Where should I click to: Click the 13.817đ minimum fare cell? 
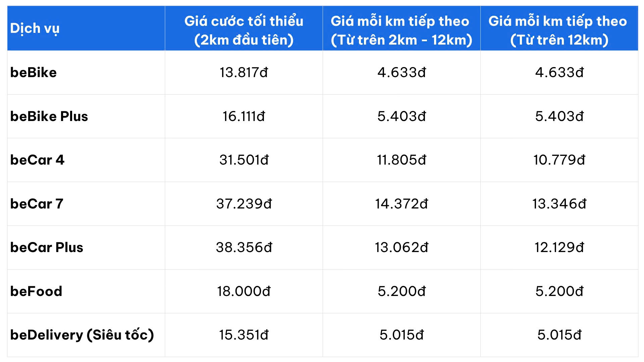244,72
